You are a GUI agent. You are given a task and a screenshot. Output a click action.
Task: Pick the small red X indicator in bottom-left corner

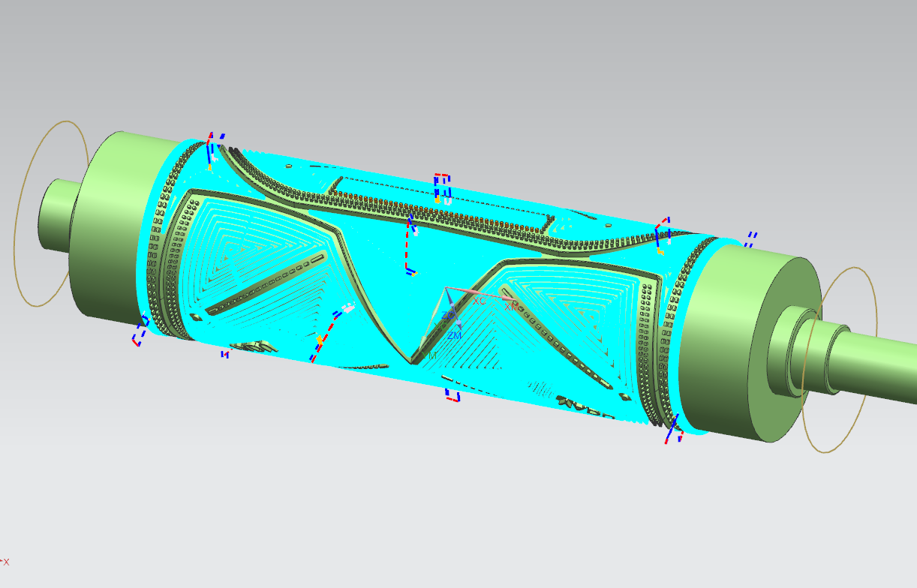click(x=6, y=562)
